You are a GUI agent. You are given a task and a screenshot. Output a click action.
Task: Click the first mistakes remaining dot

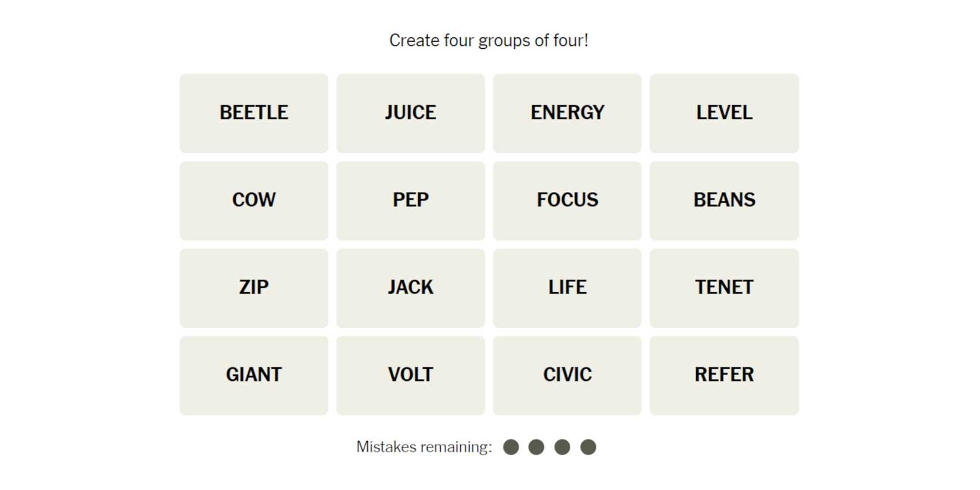click(x=511, y=447)
